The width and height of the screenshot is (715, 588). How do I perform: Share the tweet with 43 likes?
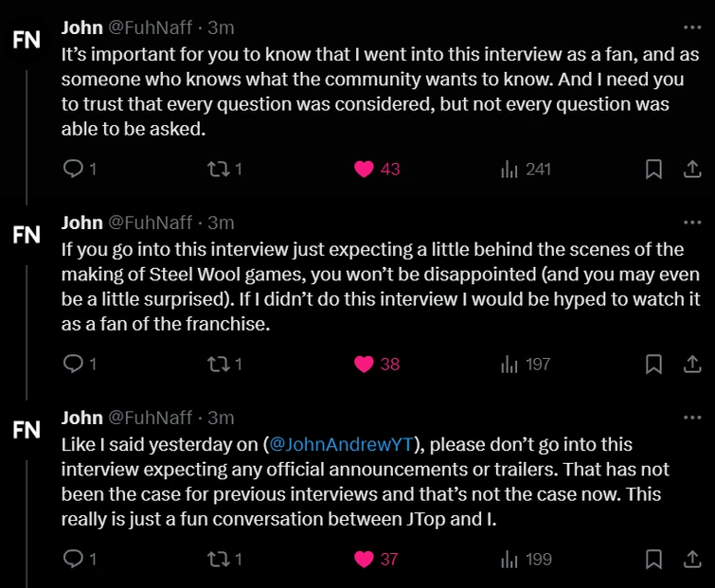click(692, 169)
